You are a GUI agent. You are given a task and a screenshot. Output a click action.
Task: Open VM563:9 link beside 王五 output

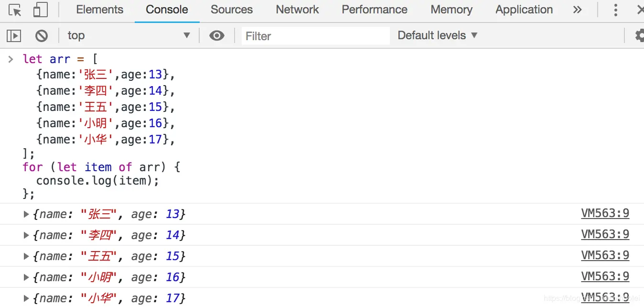tap(605, 255)
